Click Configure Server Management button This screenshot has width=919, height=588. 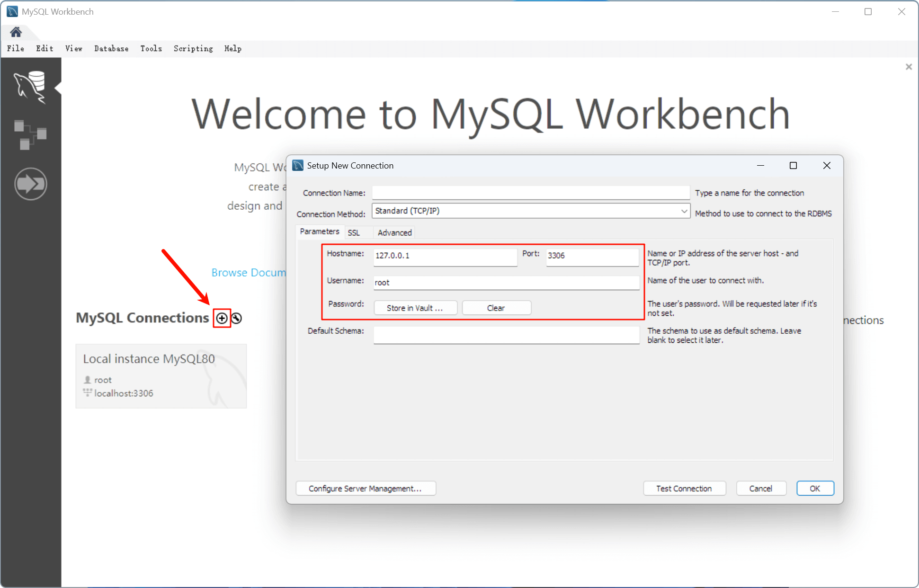(366, 489)
